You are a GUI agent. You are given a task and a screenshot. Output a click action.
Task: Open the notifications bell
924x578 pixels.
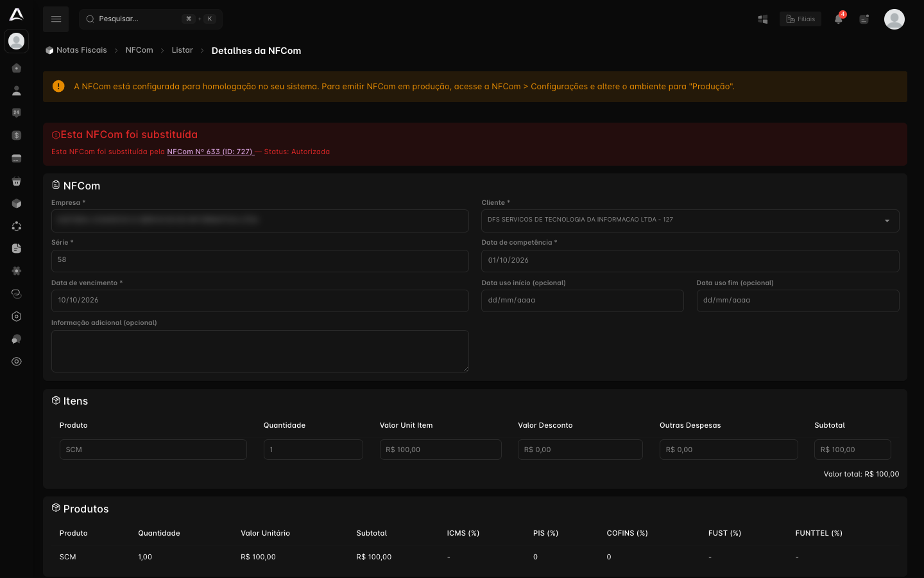tap(839, 19)
